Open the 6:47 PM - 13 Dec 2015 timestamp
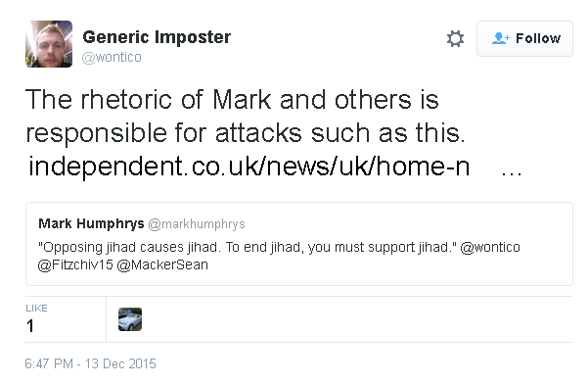 pos(90,363)
